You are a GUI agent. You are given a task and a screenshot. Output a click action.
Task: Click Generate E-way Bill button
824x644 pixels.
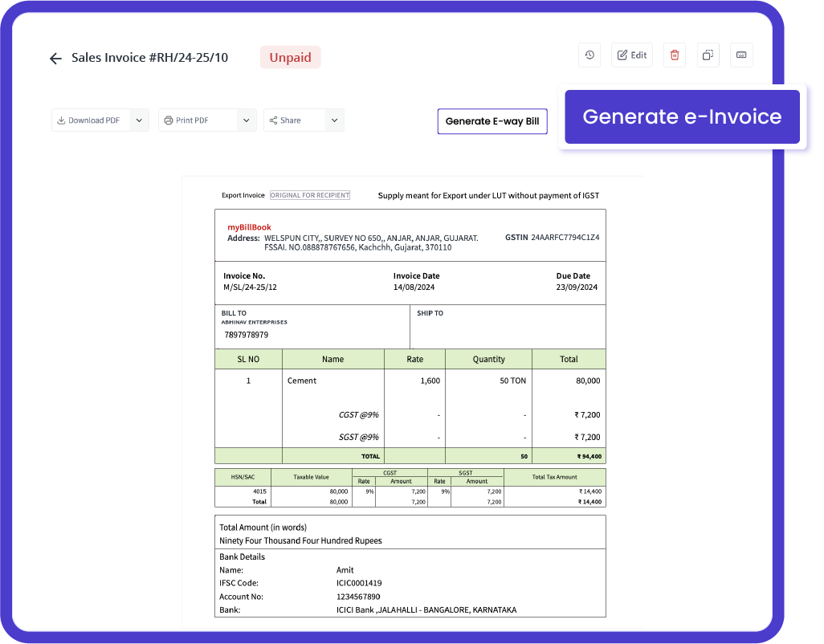click(492, 121)
